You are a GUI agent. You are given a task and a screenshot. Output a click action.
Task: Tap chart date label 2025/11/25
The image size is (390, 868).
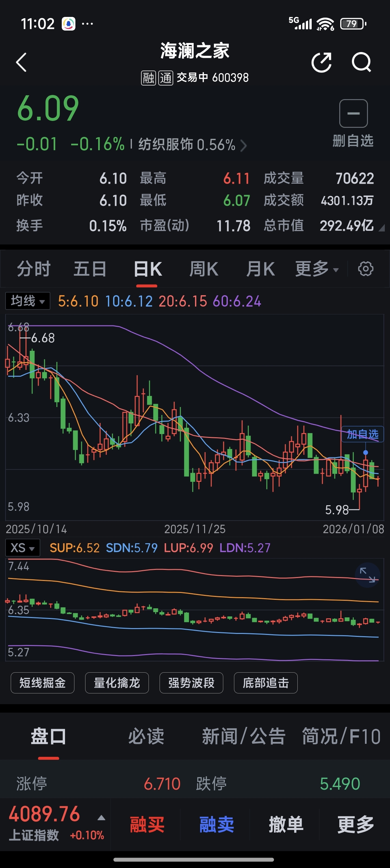[195, 529]
